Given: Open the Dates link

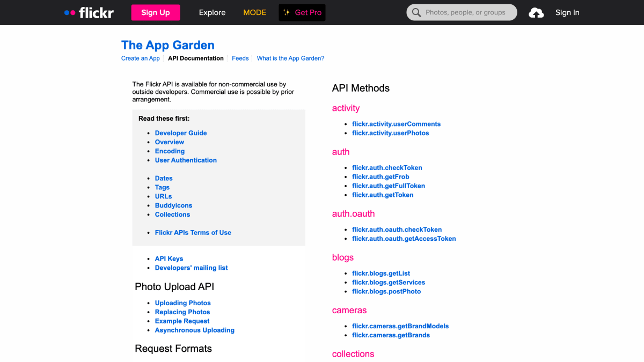Looking at the screenshot, I should 164,179.
